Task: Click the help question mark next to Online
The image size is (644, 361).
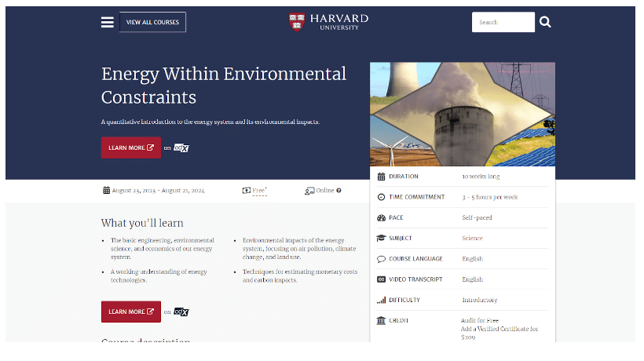Action: [338, 191]
